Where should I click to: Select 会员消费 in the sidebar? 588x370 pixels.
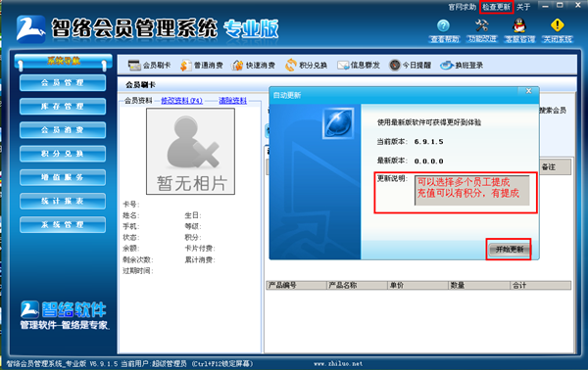pos(63,130)
